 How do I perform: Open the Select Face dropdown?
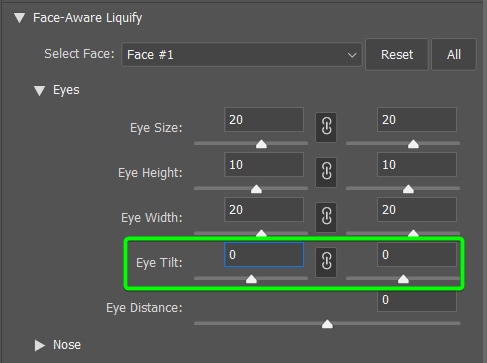coord(242,55)
